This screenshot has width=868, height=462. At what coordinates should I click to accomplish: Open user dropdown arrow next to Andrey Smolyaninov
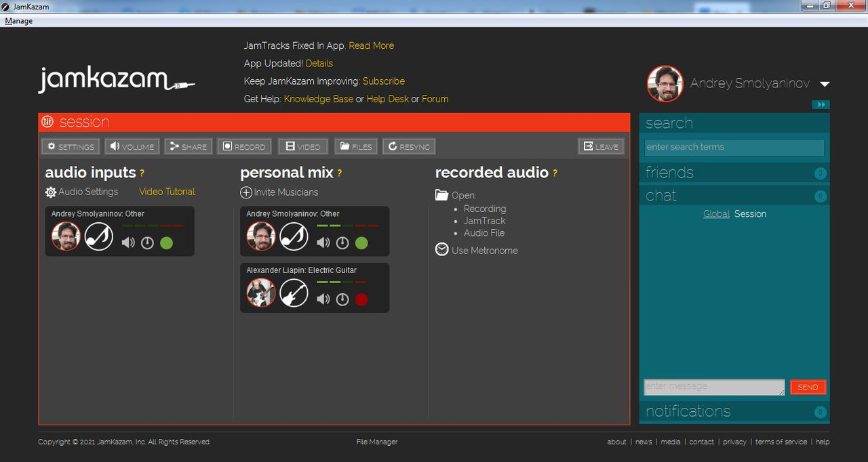point(825,84)
